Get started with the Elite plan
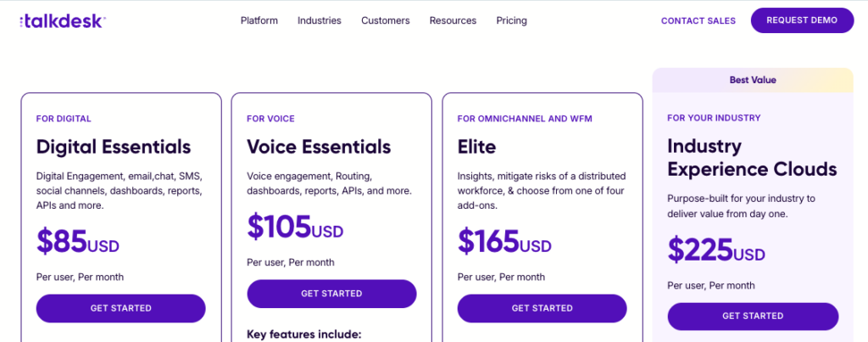This screenshot has width=868, height=342. pos(542,308)
